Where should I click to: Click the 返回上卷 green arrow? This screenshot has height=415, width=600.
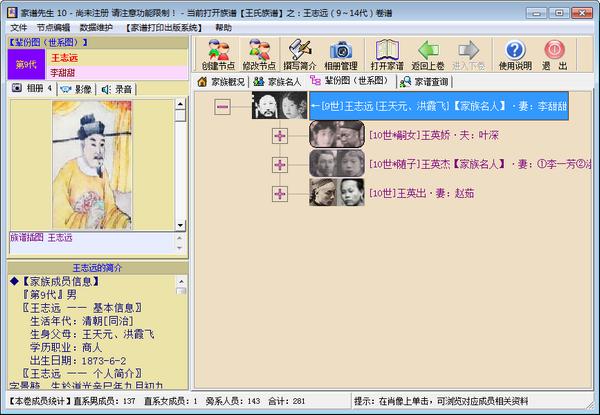pos(428,55)
